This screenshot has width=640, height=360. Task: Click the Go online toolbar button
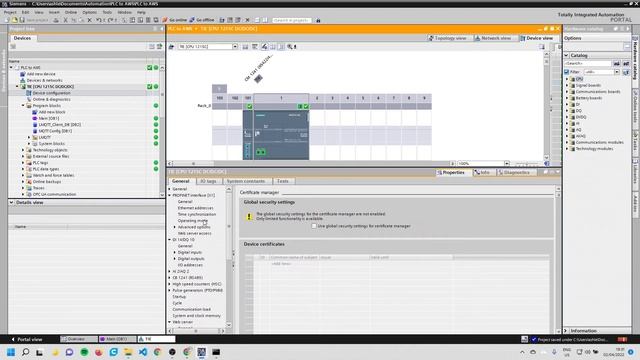tap(175, 20)
